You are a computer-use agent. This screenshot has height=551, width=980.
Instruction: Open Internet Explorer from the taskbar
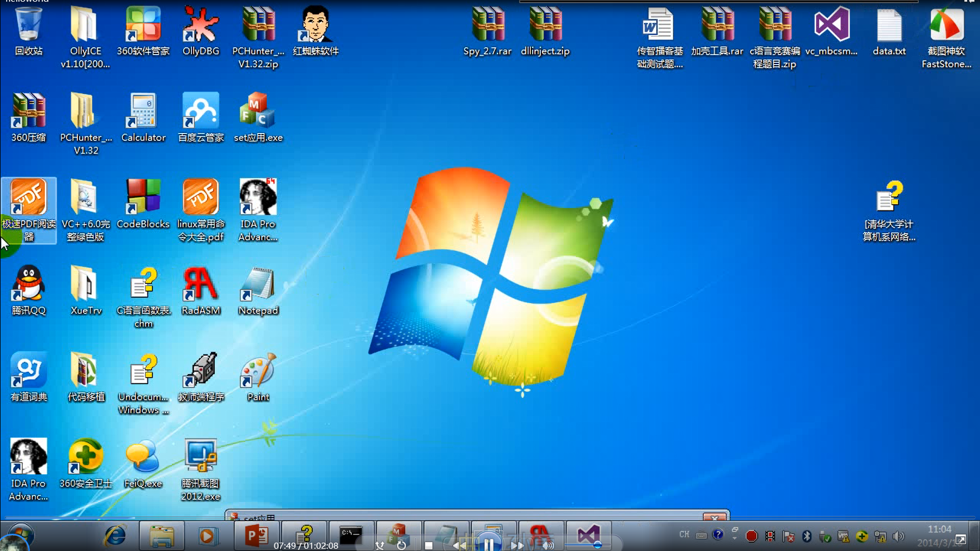coord(115,536)
